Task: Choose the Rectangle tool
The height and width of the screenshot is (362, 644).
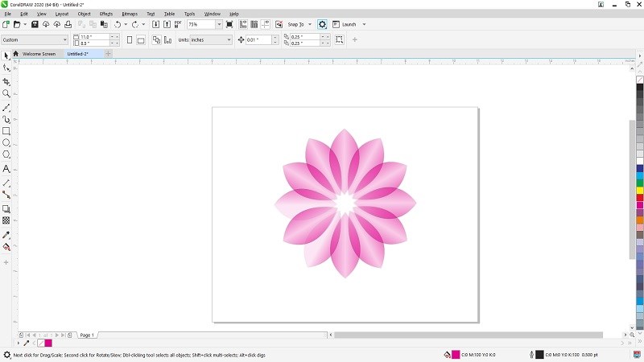Action: [x=6, y=130]
